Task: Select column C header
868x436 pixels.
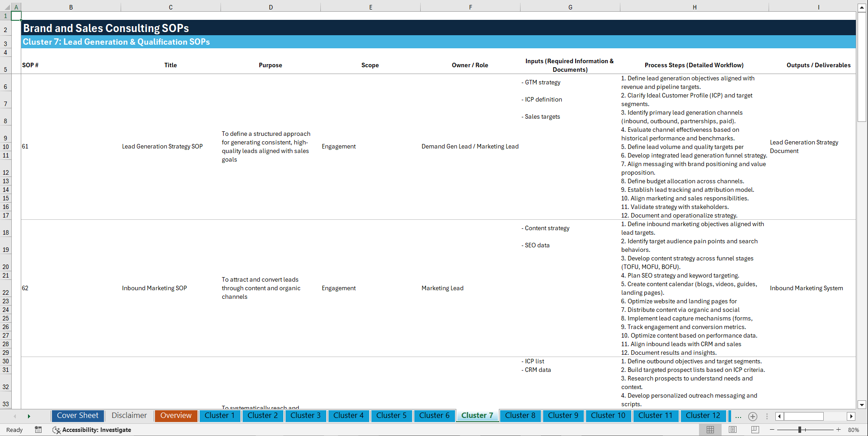Action: pyautogui.click(x=171, y=7)
